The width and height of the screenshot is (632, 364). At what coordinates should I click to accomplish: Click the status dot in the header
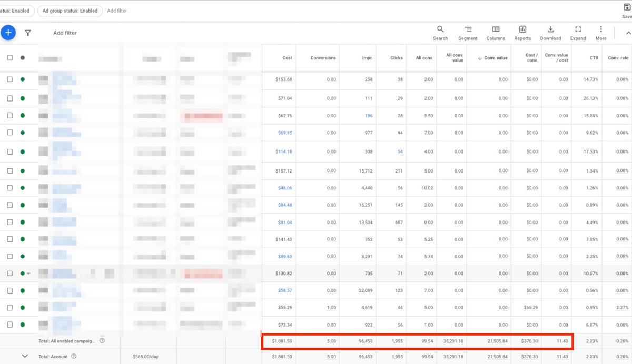[22, 58]
